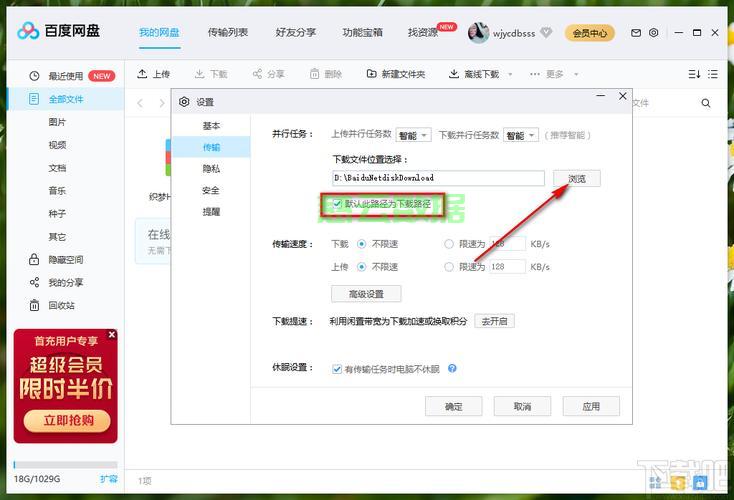Screen dimensions: 734x500
Task: Click the storage usage progress bar
Action: click(66, 465)
